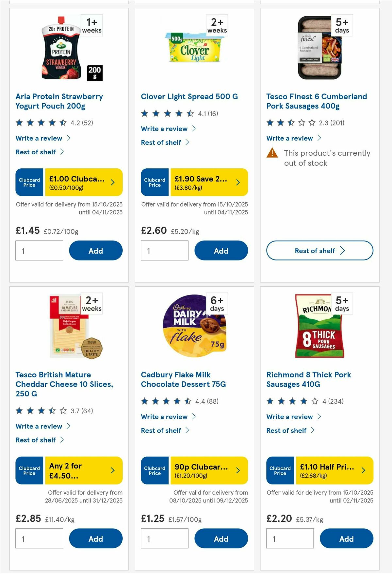Open the Richmond 8 Thick Pork Sausages link
The width and height of the screenshot is (392, 574).
click(x=308, y=379)
